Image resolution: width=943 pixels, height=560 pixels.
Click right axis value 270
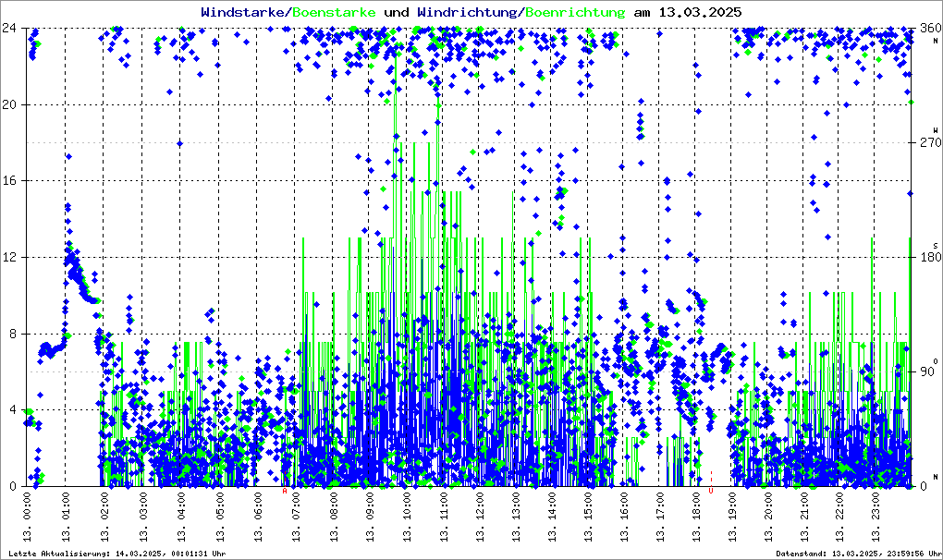point(930,142)
